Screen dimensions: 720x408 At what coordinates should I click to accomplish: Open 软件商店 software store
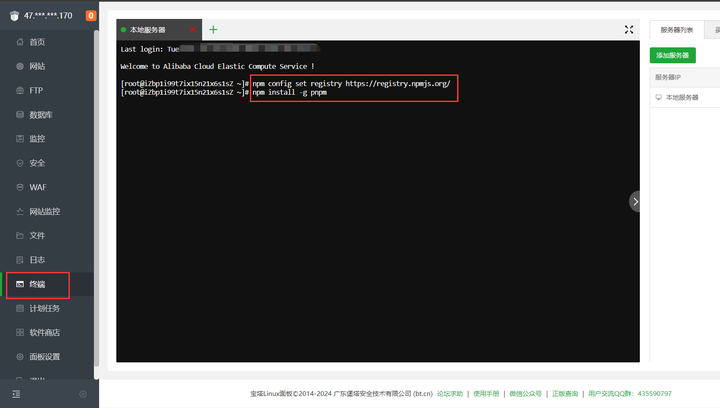pos(44,333)
